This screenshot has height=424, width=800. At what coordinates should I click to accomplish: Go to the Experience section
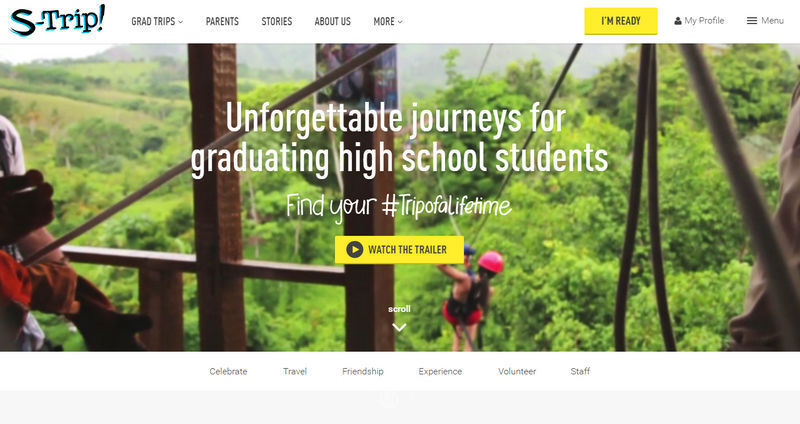(x=440, y=371)
